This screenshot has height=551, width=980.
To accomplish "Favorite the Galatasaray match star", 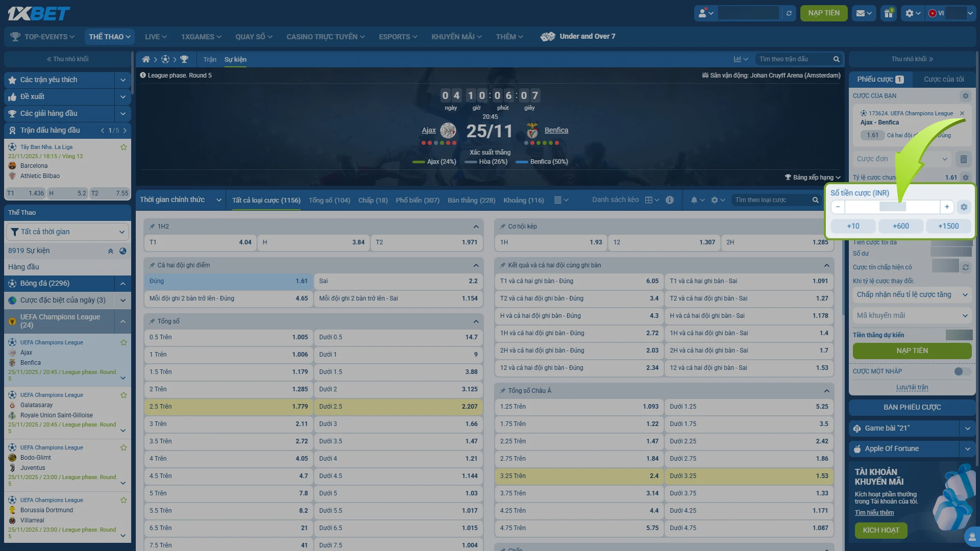I will tap(124, 395).
